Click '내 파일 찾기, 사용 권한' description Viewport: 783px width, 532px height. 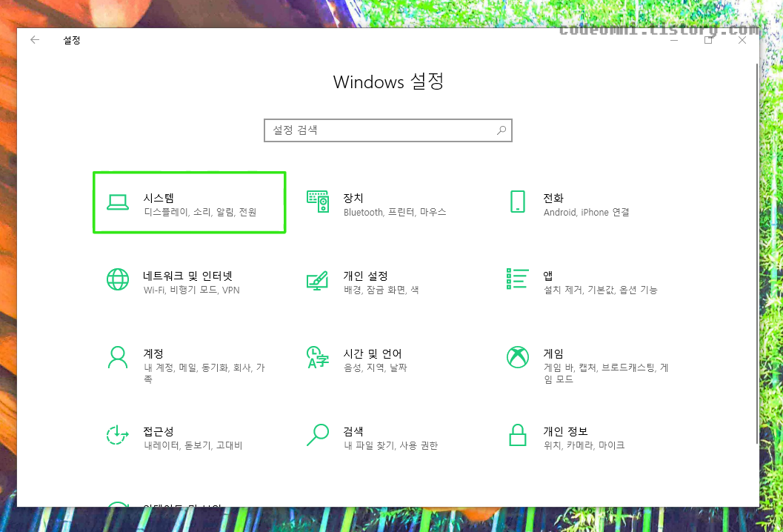(390, 445)
